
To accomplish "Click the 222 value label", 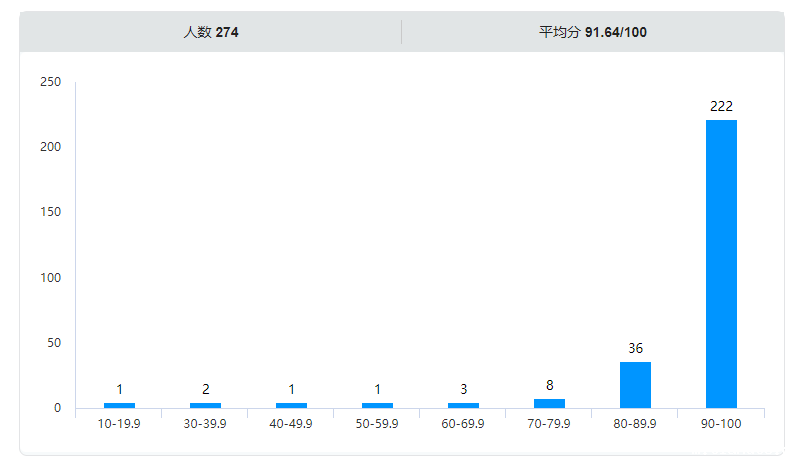I will point(721,106).
